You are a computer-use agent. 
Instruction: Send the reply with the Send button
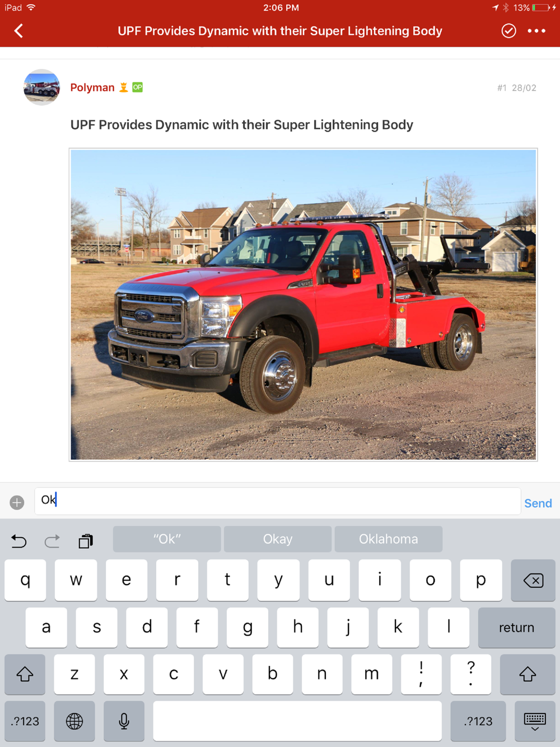538,503
